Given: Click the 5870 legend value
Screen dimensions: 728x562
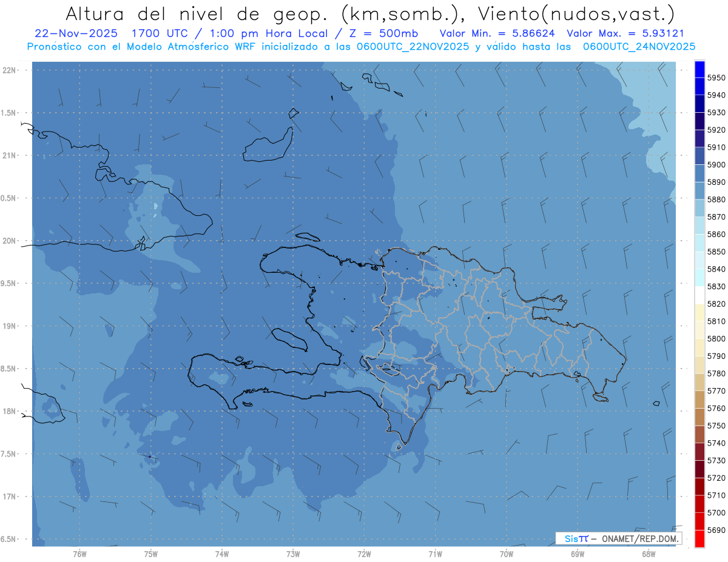Looking at the screenshot, I should (x=716, y=217).
